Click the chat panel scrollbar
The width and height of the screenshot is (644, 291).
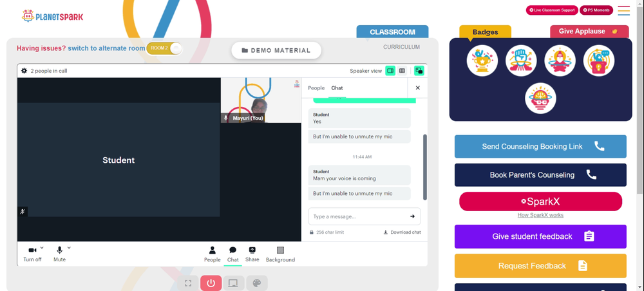424,167
